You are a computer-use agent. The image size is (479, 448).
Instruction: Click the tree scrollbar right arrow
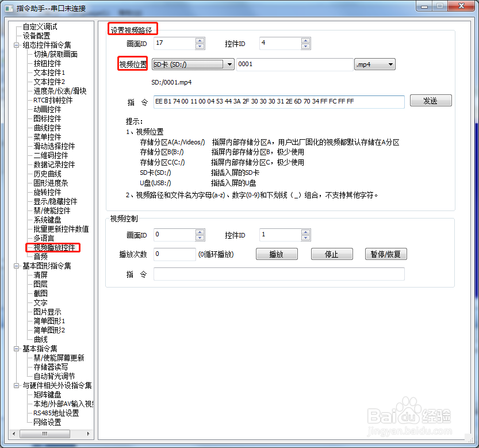[x=89, y=434]
